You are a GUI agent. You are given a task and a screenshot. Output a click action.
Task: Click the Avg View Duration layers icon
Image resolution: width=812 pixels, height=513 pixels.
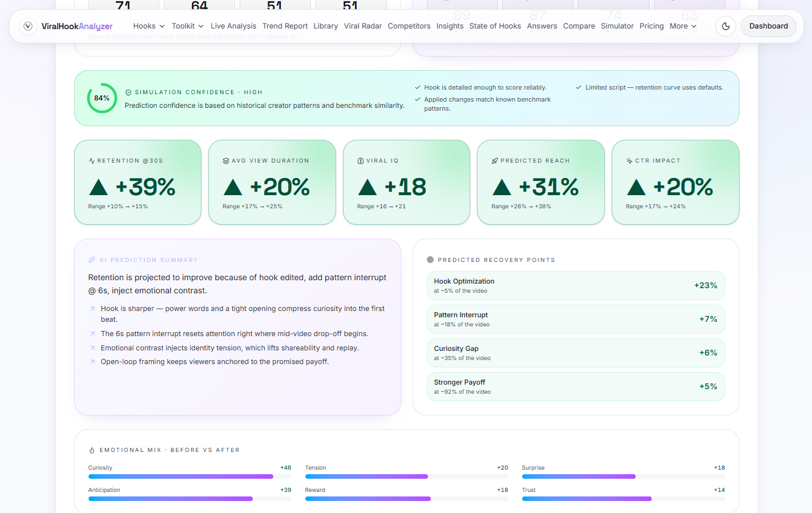226,161
